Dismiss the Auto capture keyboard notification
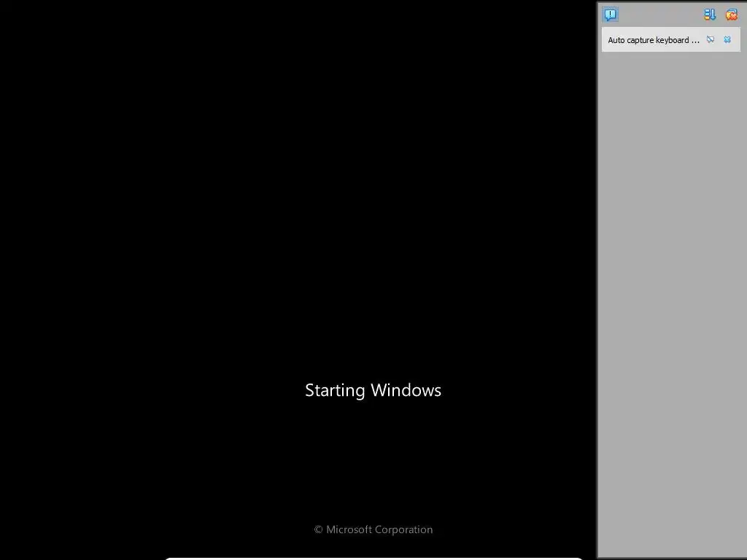The image size is (747, 560). 727,39
